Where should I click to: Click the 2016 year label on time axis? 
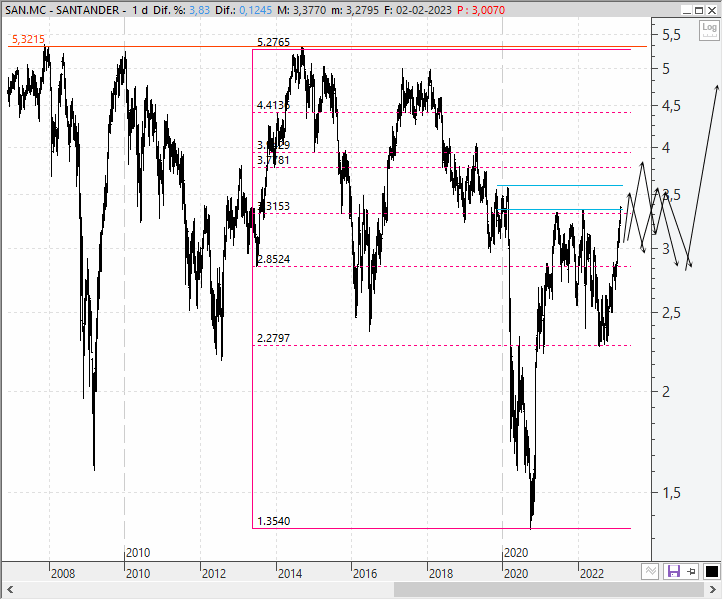tap(365, 574)
